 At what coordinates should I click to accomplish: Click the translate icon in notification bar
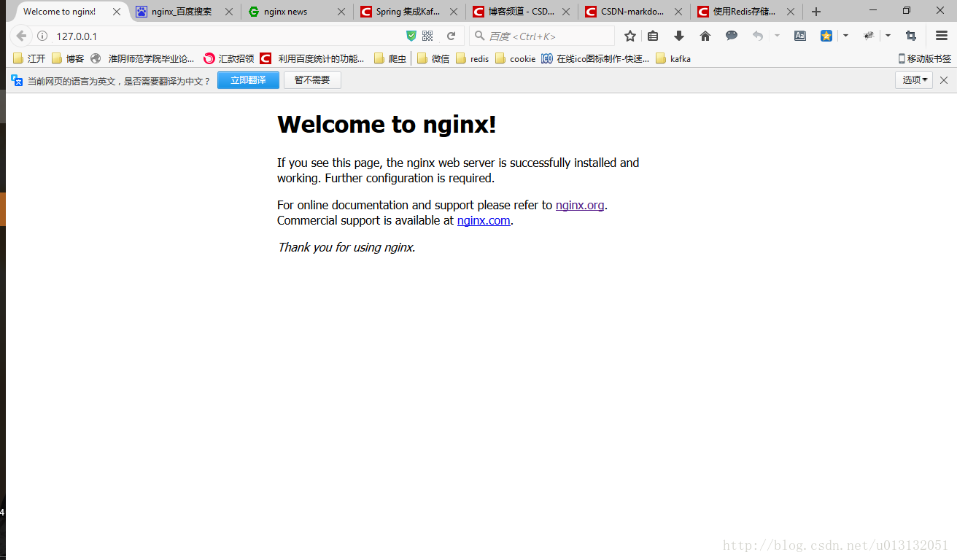click(x=17, y=80)
